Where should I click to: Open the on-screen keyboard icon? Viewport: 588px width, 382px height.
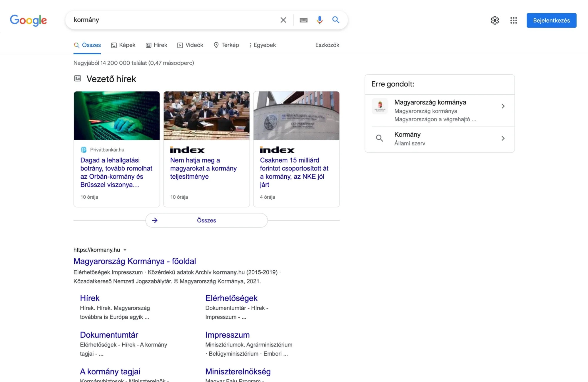click(x=303, y=20)
